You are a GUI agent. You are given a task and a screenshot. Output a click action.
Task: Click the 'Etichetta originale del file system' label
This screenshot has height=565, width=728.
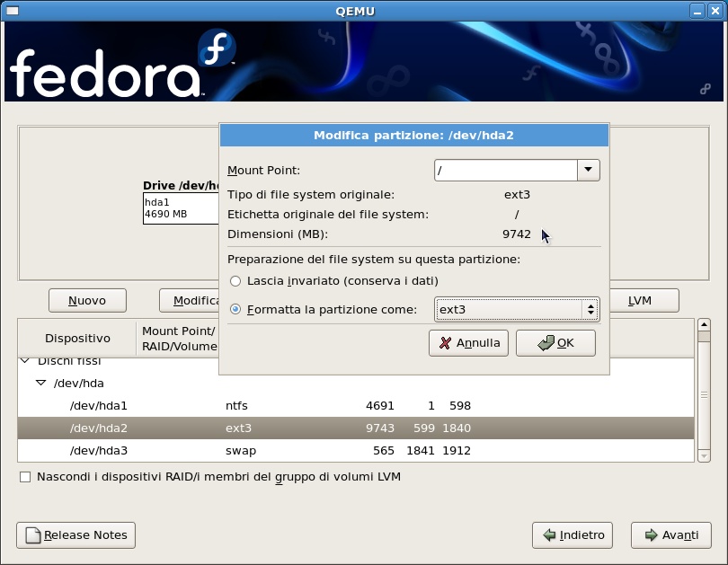click(x=328, y=215)
